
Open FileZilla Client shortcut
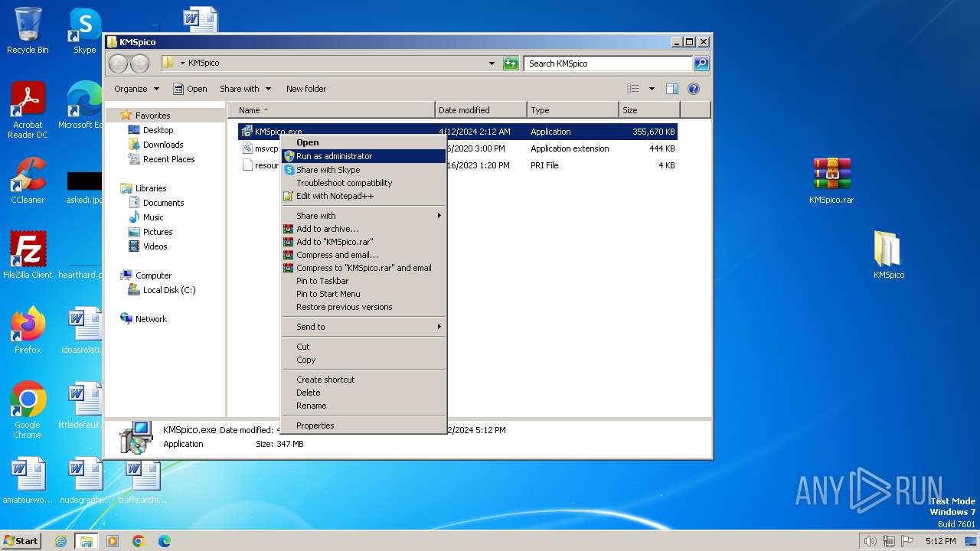[28, 255]
